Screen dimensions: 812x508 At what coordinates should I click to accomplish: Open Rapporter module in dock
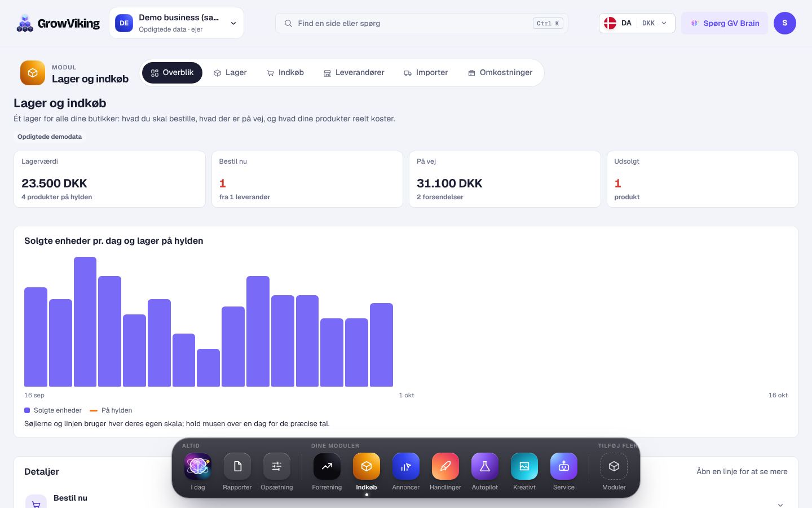click(237, 466)
